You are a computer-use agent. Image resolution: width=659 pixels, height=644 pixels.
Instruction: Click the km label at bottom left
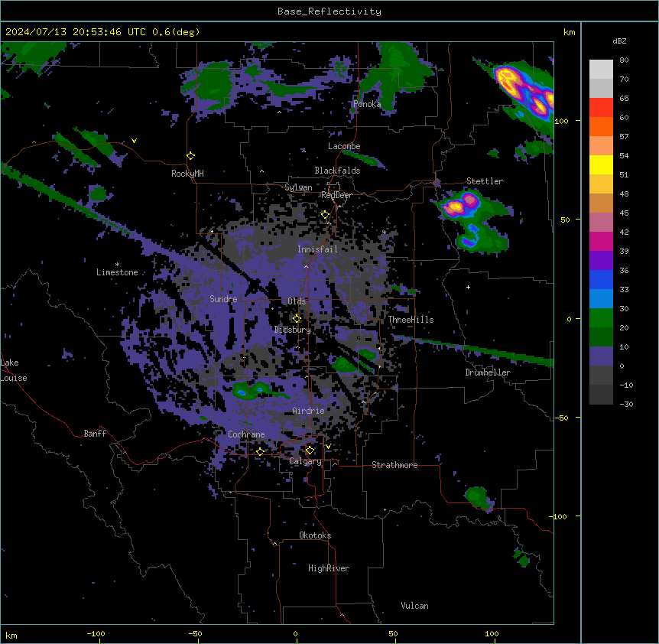11,636
